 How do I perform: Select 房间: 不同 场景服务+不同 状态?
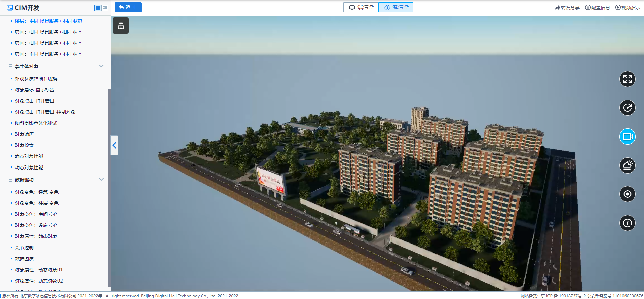(48, 54)
